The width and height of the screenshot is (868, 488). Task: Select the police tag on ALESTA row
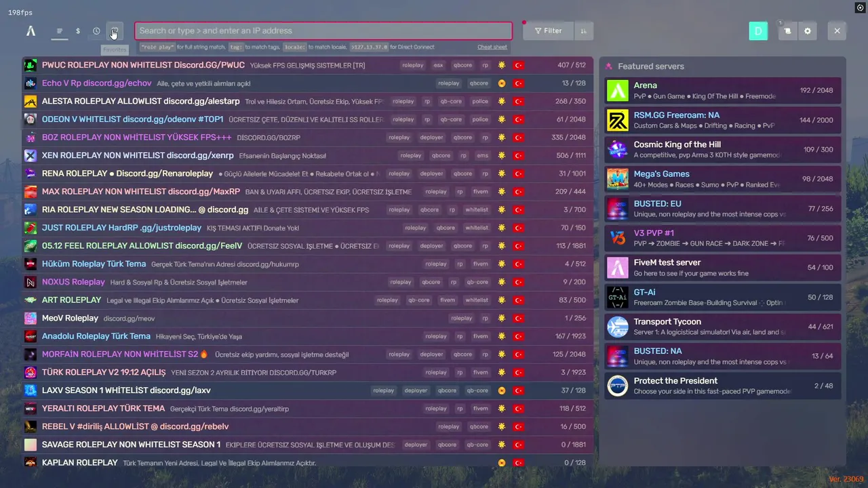pos(480,102)
